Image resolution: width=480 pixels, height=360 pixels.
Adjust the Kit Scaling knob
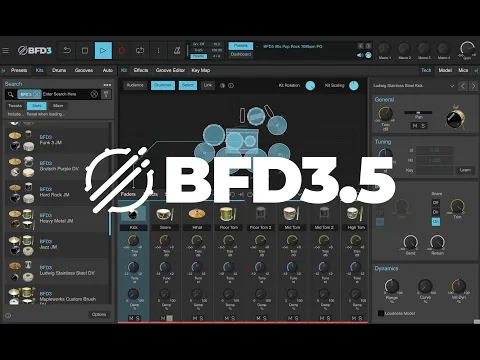(354, 86)
